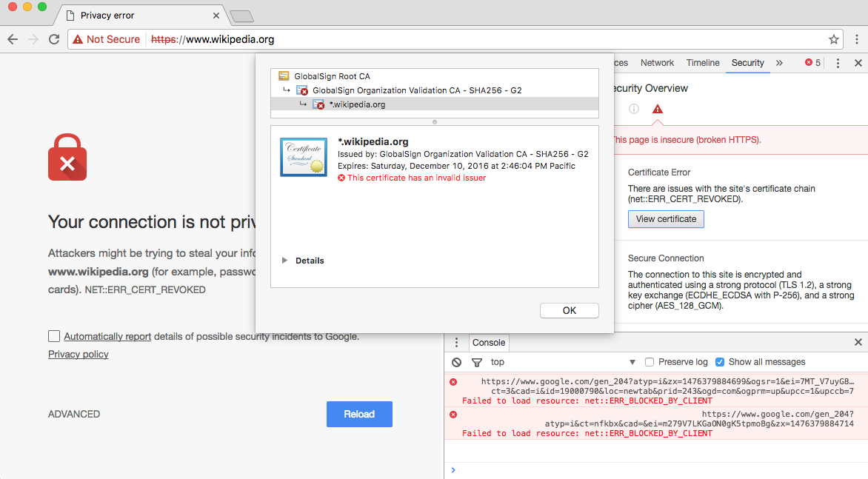868x479 pixels.
Task: Click the 'Certificate Error' heading
Action: 658,172
